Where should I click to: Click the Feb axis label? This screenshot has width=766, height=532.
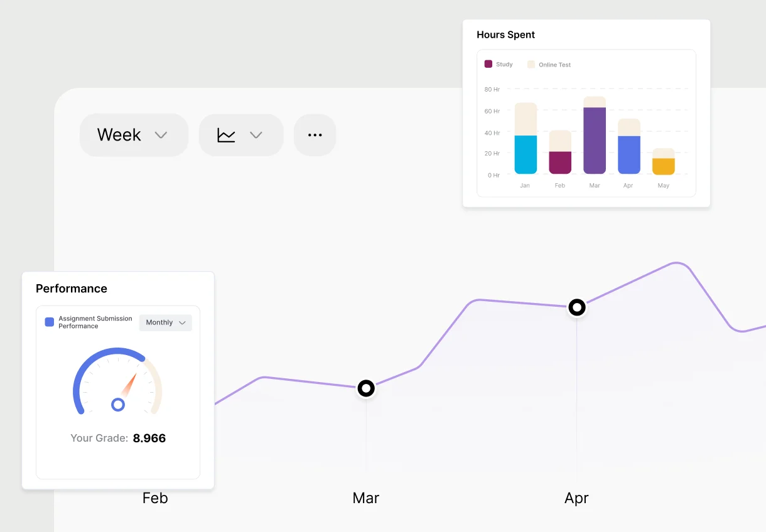tap(155, 498)
